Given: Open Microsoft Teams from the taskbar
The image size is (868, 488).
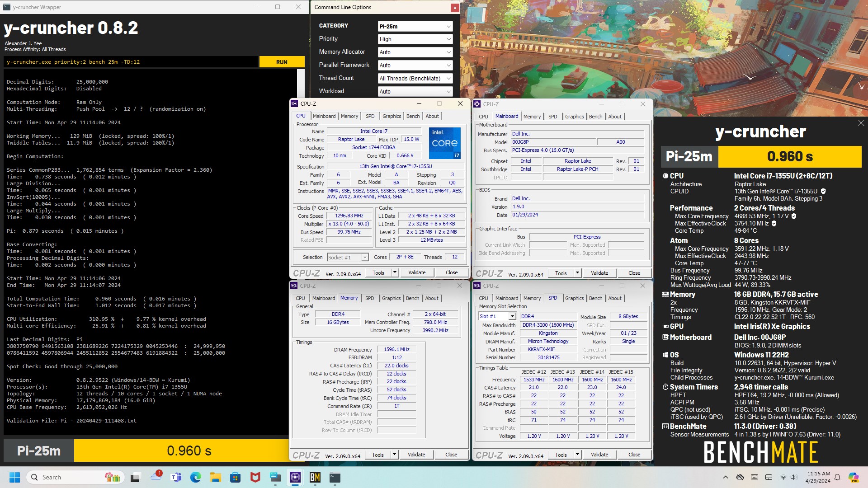Looking at the screenshot, I should [176, 477].
